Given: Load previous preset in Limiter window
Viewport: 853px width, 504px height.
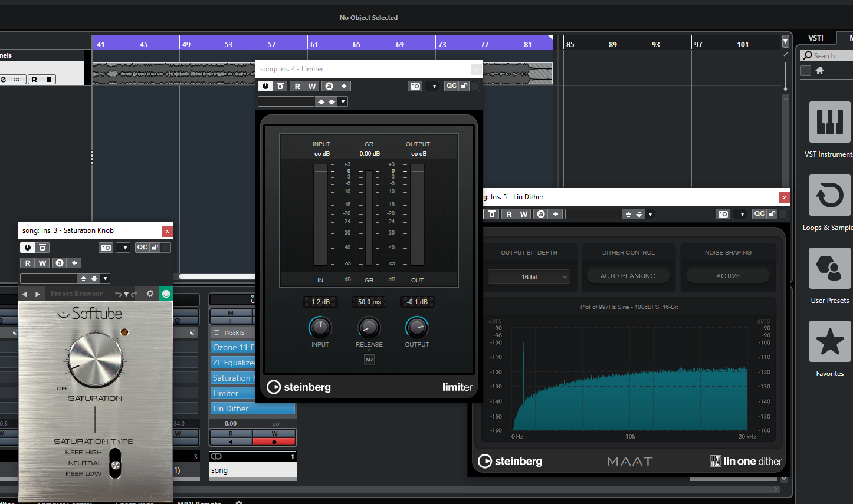Looking at the screenshot, I should point(321,101).
